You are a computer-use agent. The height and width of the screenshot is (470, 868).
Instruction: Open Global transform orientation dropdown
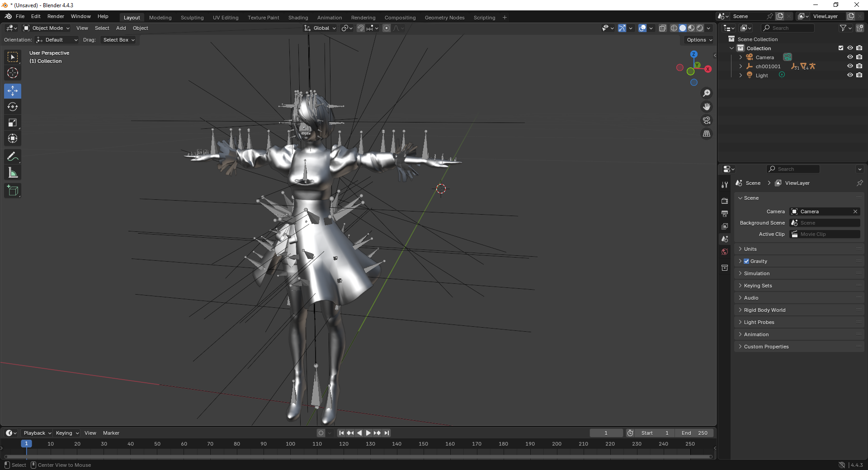[321, 28]
